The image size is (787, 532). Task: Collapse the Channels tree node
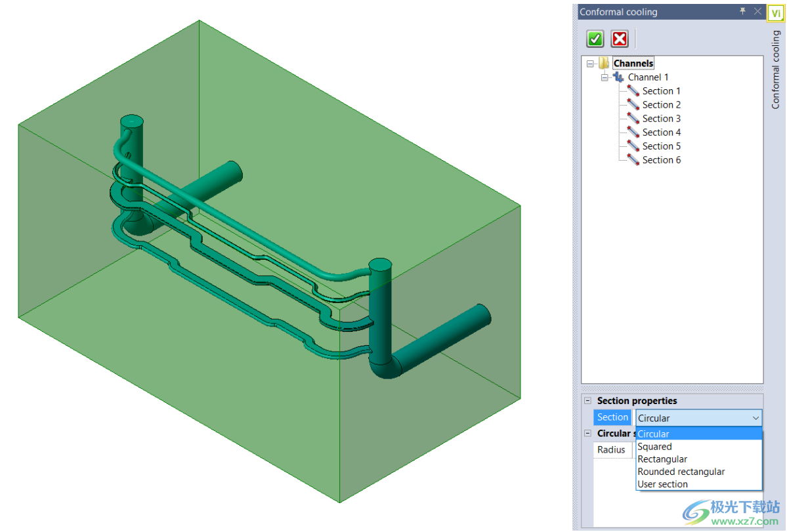(590, 64)
